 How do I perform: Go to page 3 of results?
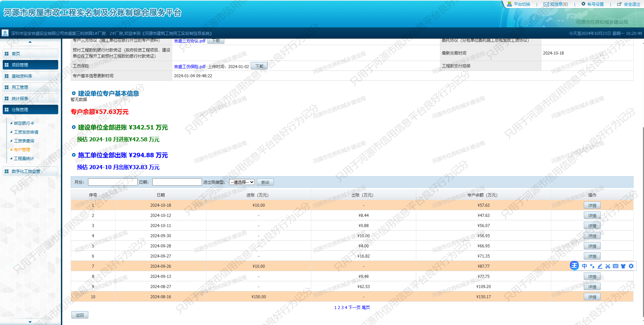click(342, 307)
